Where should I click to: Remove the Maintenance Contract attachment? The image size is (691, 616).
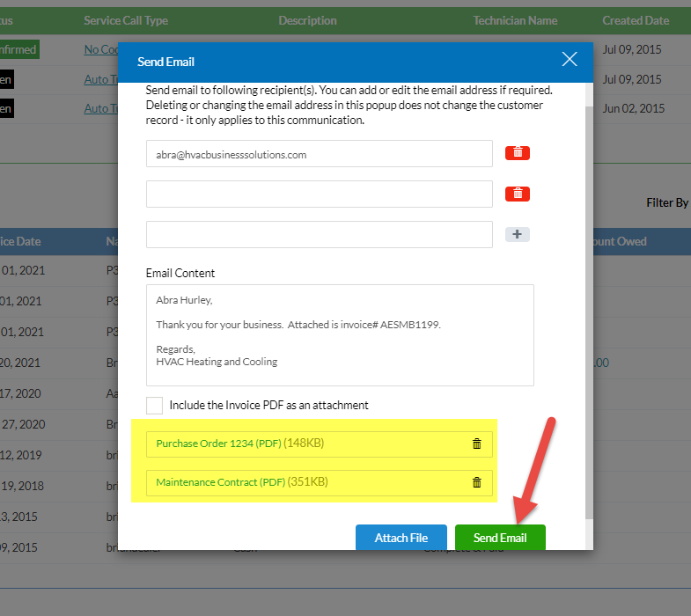tap(476, 482)
